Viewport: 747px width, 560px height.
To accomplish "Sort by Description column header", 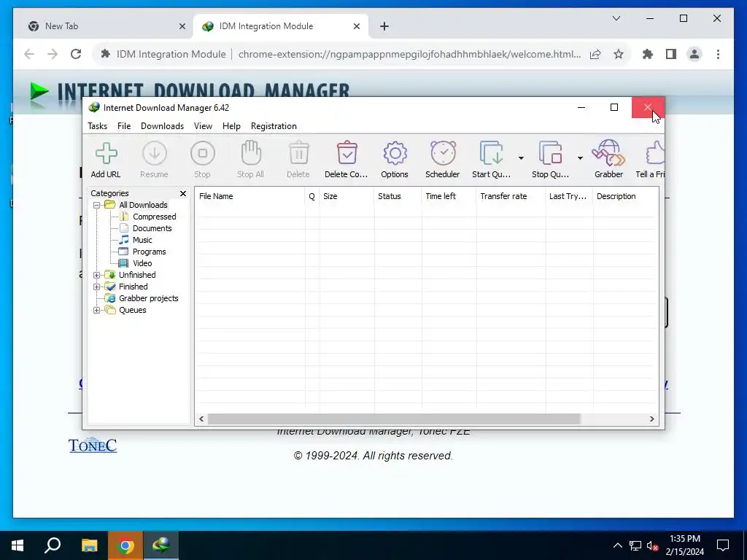I will point(626,196).
